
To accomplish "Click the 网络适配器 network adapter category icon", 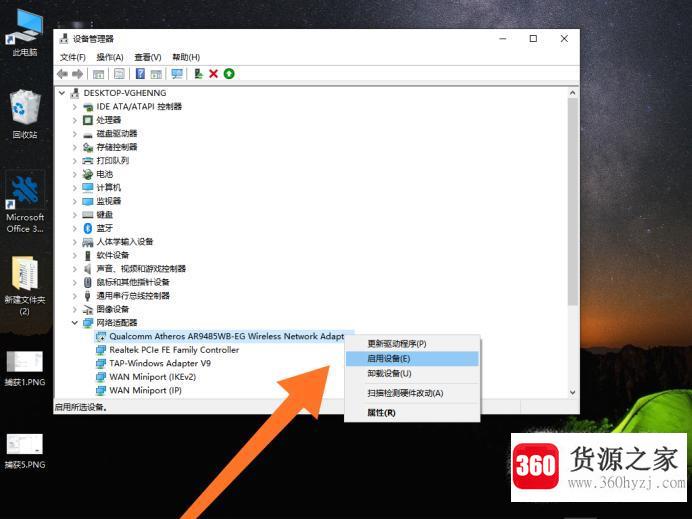I will click(x=88, y=323).
